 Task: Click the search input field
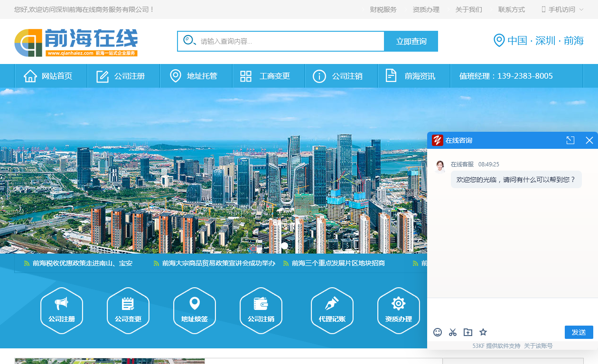point(290,41)
